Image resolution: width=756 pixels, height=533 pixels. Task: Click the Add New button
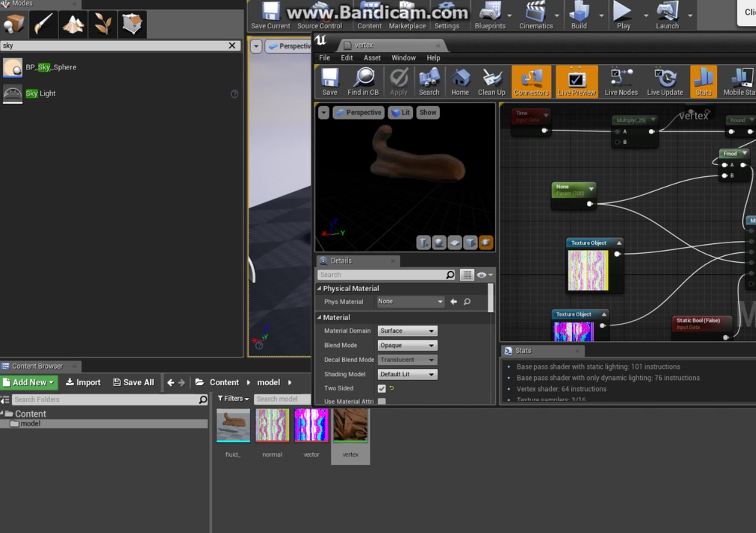(x=29, y=382)
